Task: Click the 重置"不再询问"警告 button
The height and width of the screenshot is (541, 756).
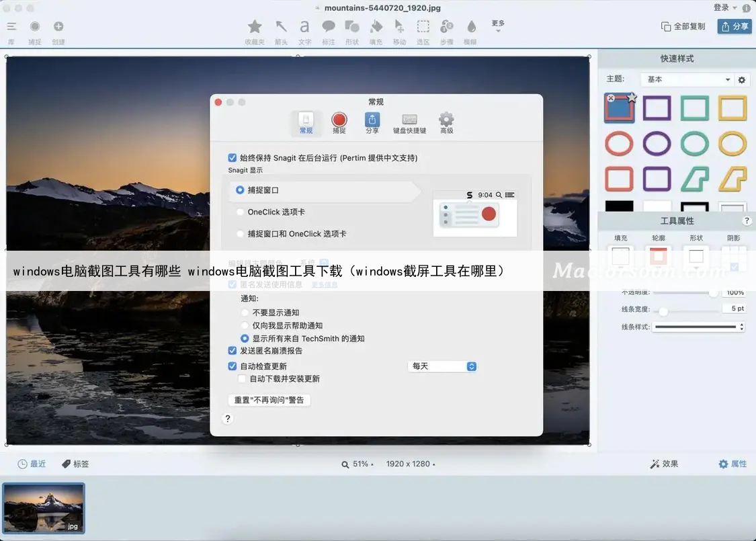Action: [x=269, y=400]
